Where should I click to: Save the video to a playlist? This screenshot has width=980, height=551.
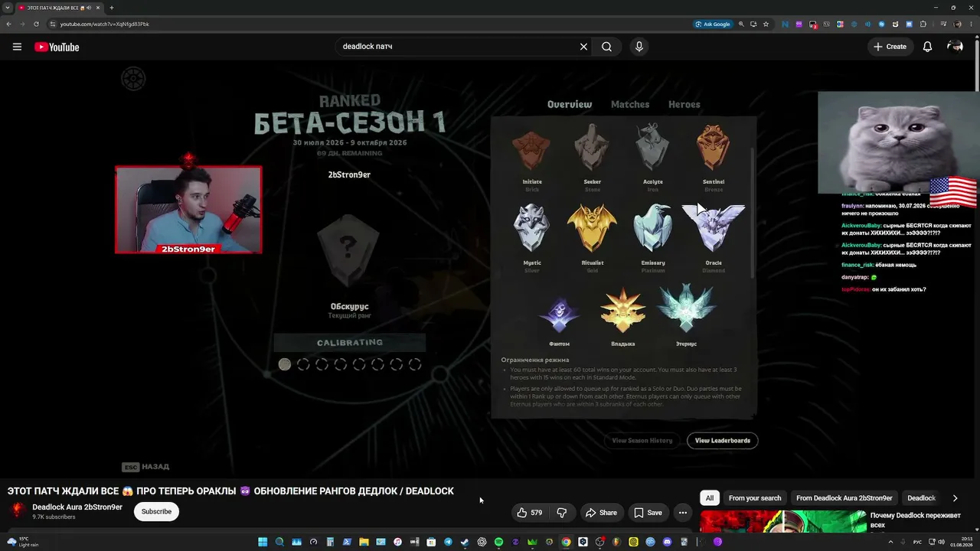pyautogui.click(x=648, y=513)
